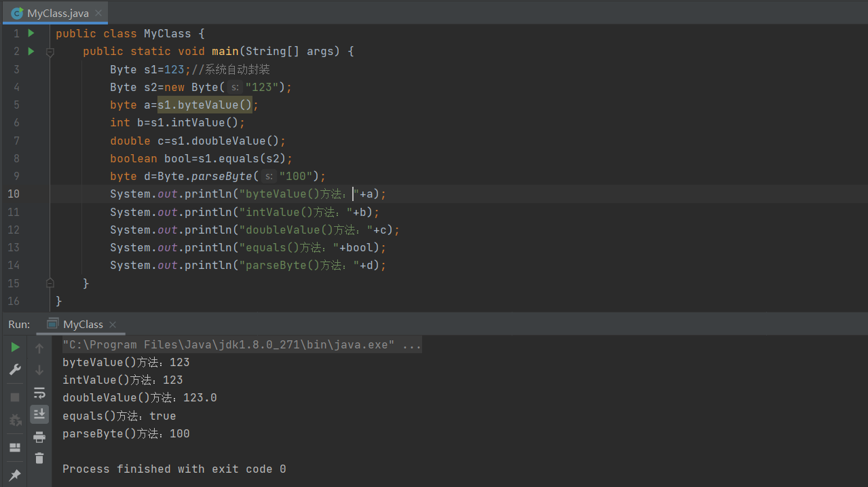Open Restore Layout icon in Run panel

click(15, 448)
